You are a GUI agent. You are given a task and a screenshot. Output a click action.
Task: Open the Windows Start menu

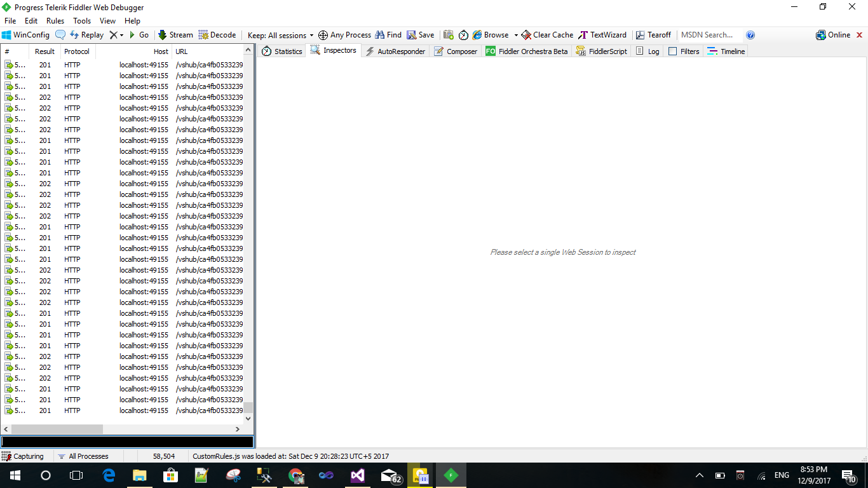15,475
